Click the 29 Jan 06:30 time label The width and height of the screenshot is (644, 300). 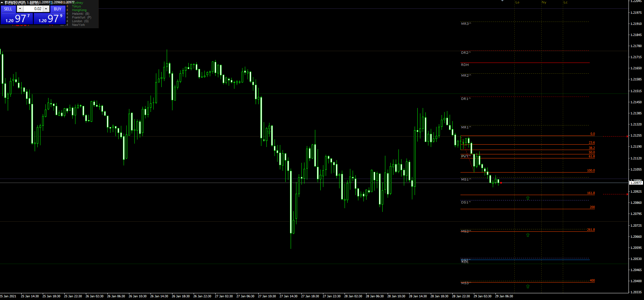tap(504, 296)
